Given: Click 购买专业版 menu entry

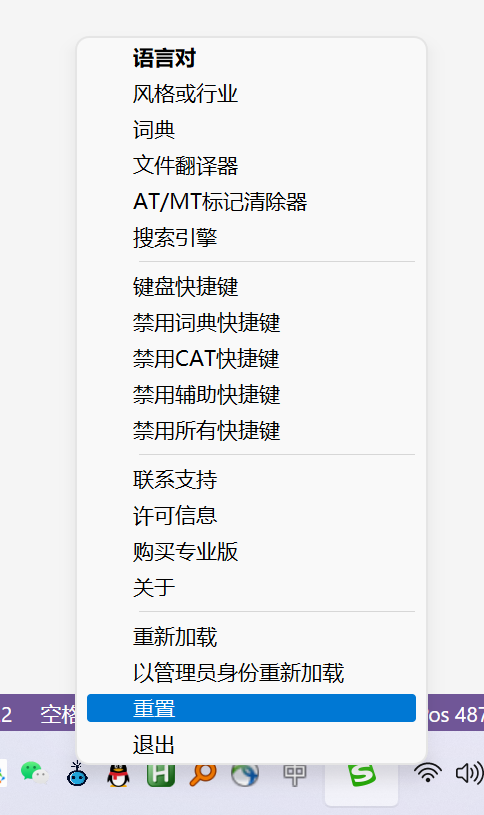Looking at the screenshot, I should [x=251, y=551].
